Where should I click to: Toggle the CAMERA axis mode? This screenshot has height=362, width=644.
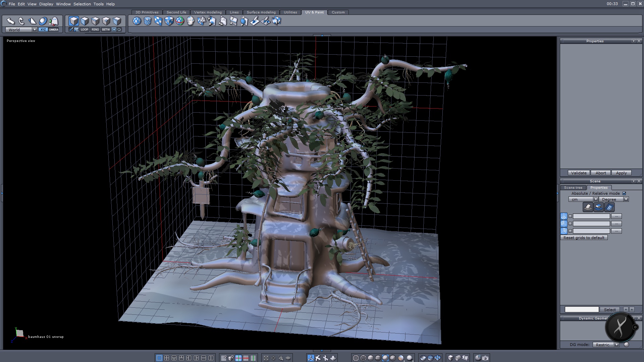[x=54, y=29]
